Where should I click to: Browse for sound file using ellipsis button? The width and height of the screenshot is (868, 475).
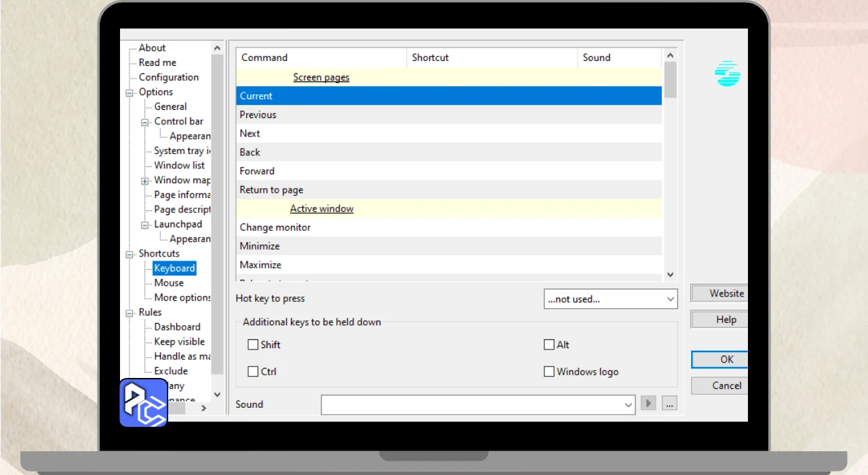pos(669,404)
